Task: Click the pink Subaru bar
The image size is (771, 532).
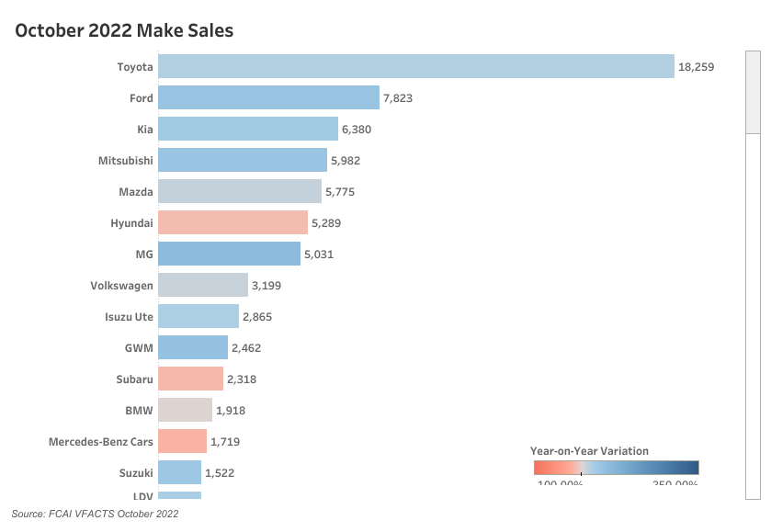Action: pos(190,379)
